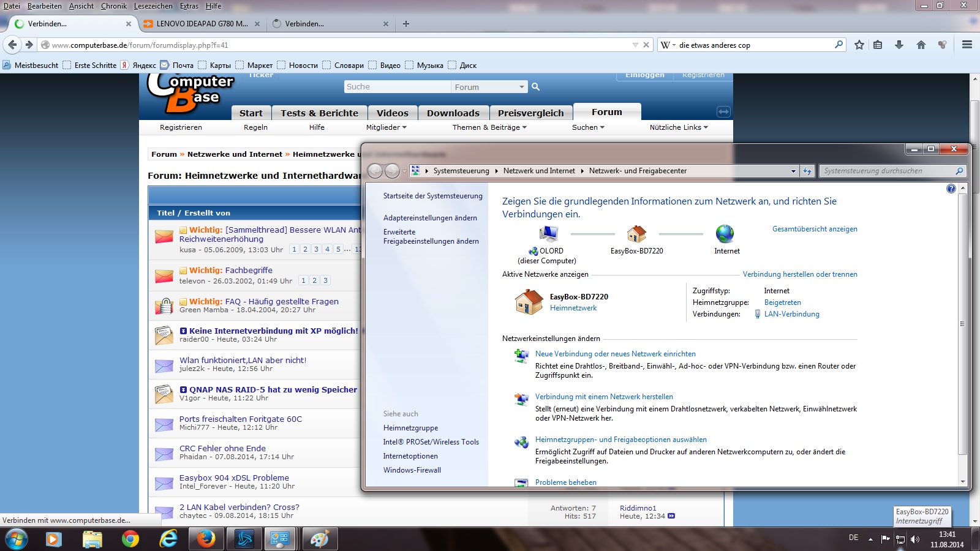Open Neue Verbindung oder neues Netzwerk einrichten
Viewport: 980px width, 551px height.
click(615, 354)
